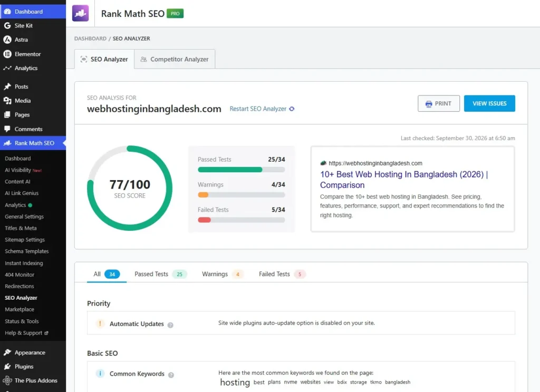This screenshot has width=540, height=392.
Task: Click the Posts pushpin icon
Action: (7, 86)
